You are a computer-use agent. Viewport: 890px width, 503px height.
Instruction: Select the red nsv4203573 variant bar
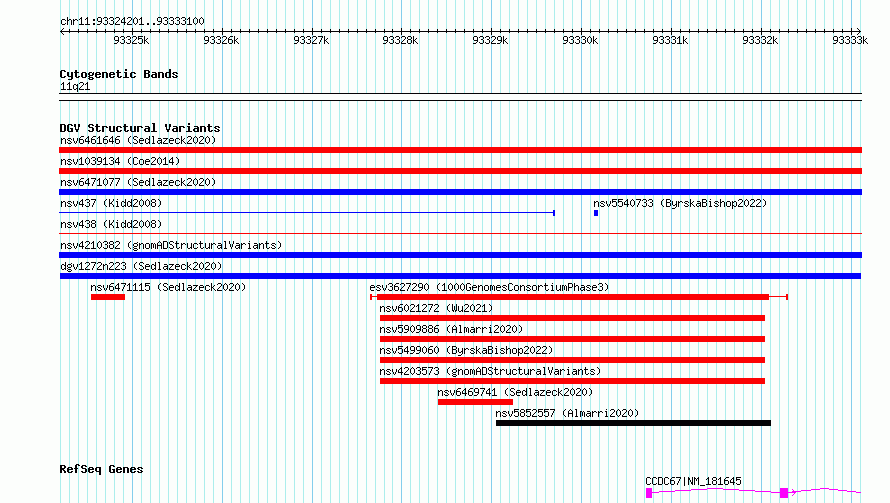click(572, 381)
